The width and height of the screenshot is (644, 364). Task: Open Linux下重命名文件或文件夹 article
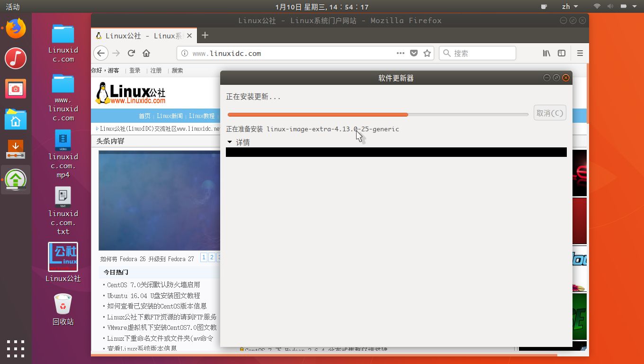click(x=160, y=338)
